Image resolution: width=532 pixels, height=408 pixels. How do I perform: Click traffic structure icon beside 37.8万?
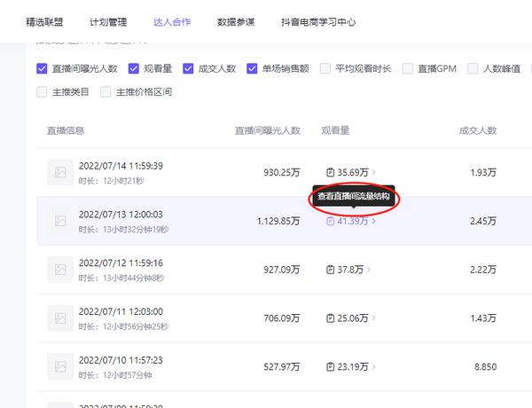(330, 270)
